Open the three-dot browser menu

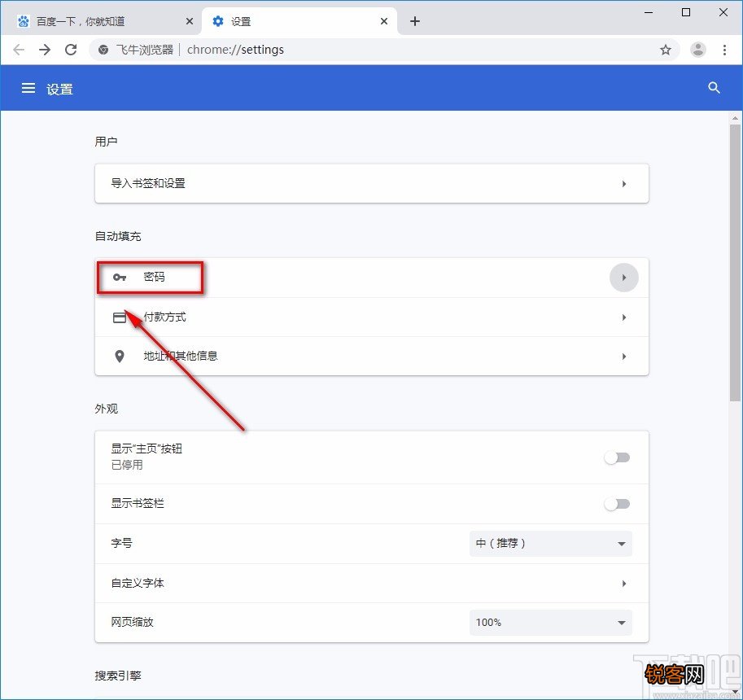coord(725,50)
